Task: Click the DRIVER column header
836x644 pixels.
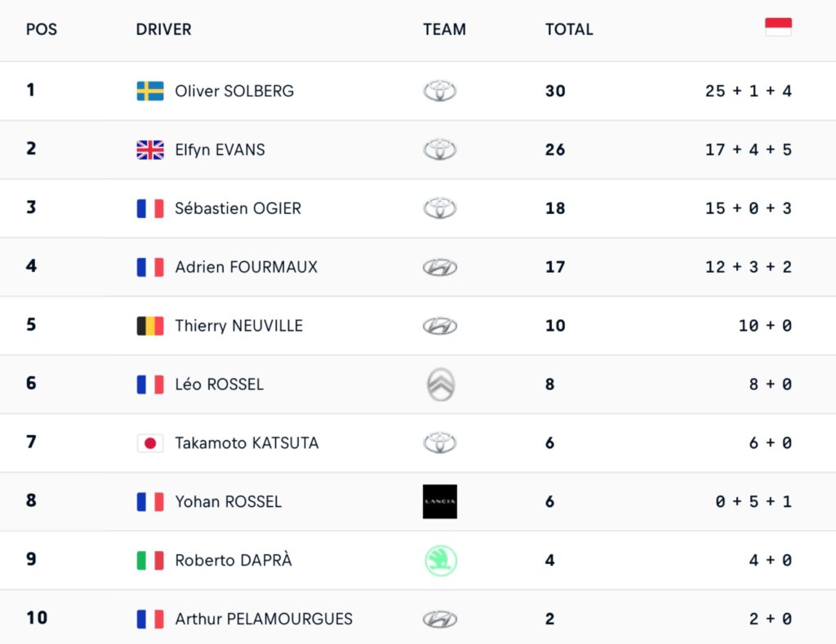Action: point(163,29)
